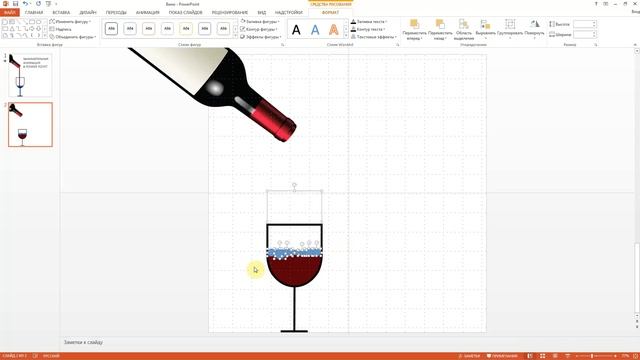Click the Ширина width input field
The width and height of the screenshot is (640, 360).
click(x=584, y=34)
